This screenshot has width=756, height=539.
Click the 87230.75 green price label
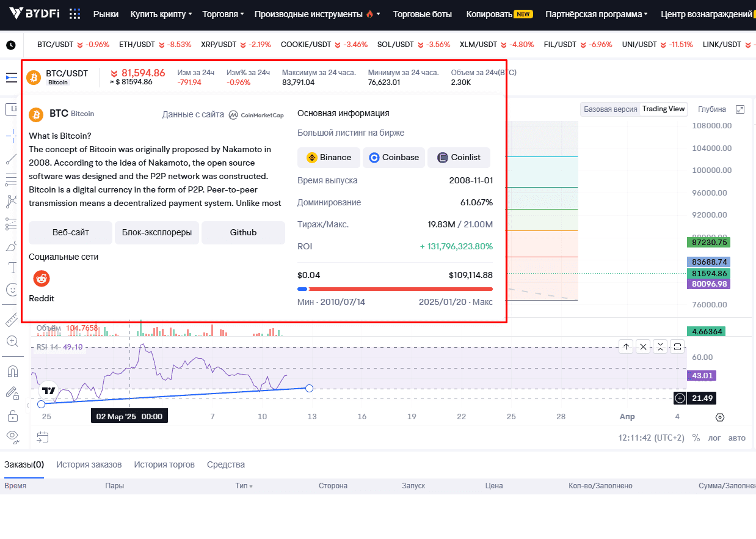click(x=708, y=243)
